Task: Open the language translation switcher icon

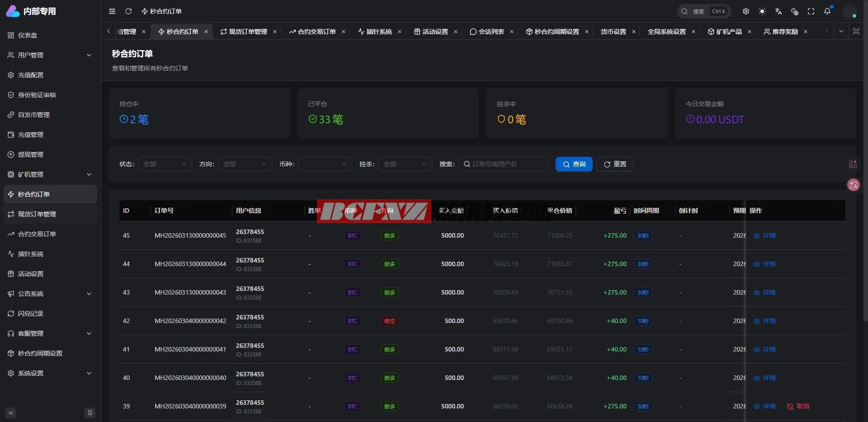Action: click(778, 11)
